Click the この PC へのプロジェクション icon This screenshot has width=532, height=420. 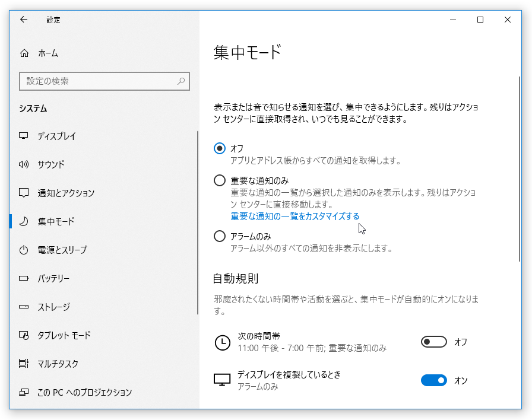[x=23, y=392]
